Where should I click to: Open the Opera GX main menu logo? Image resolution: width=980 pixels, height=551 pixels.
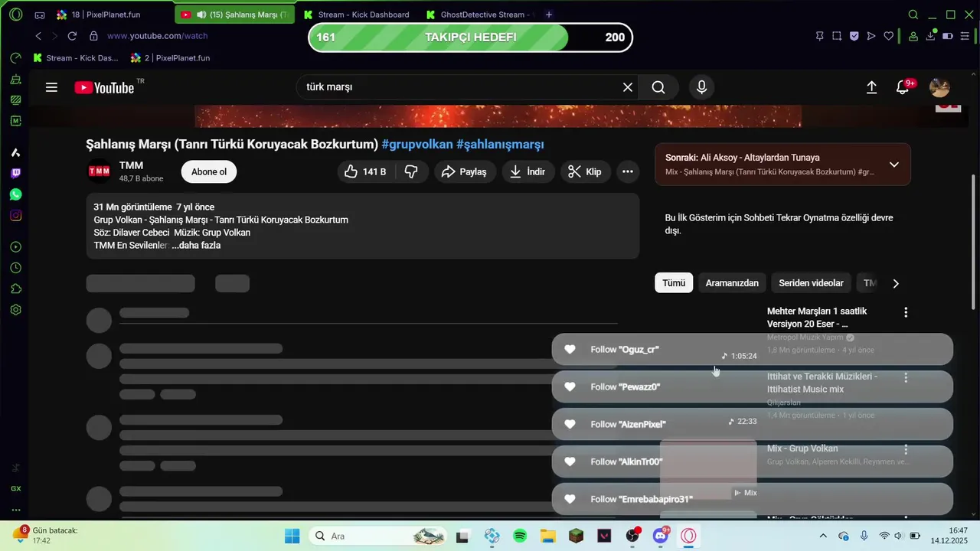(16, 15)
